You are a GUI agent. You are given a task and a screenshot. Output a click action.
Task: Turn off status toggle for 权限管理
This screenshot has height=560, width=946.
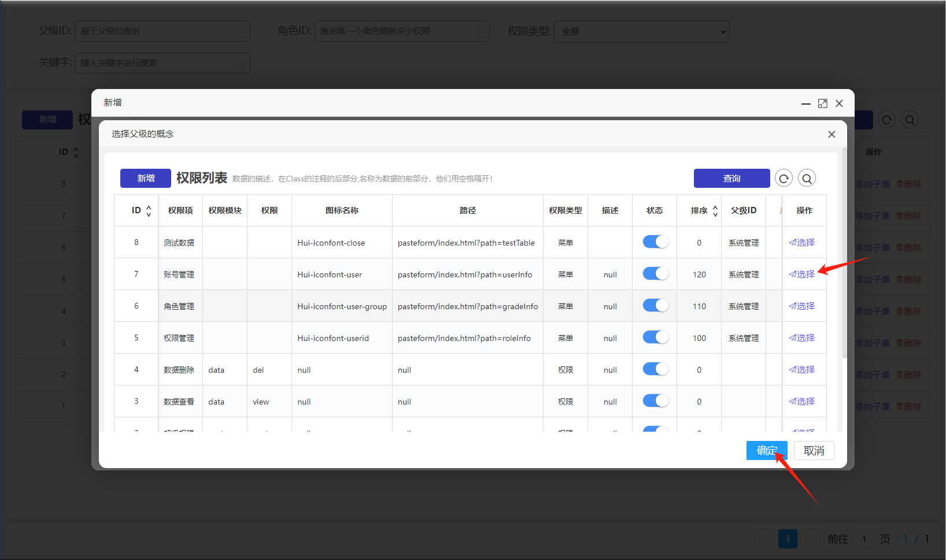pos(655,338)
